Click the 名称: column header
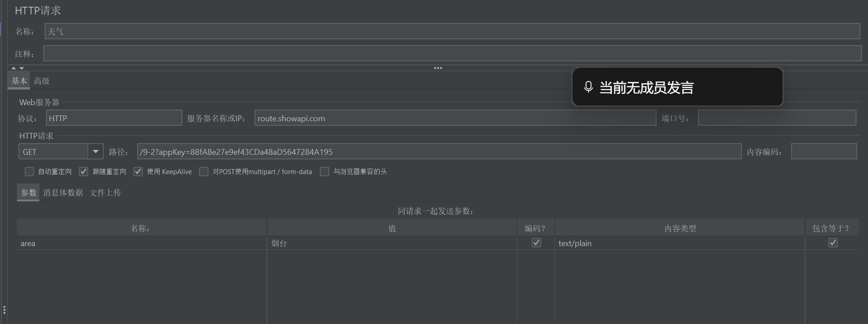 (x=142, y=228)
